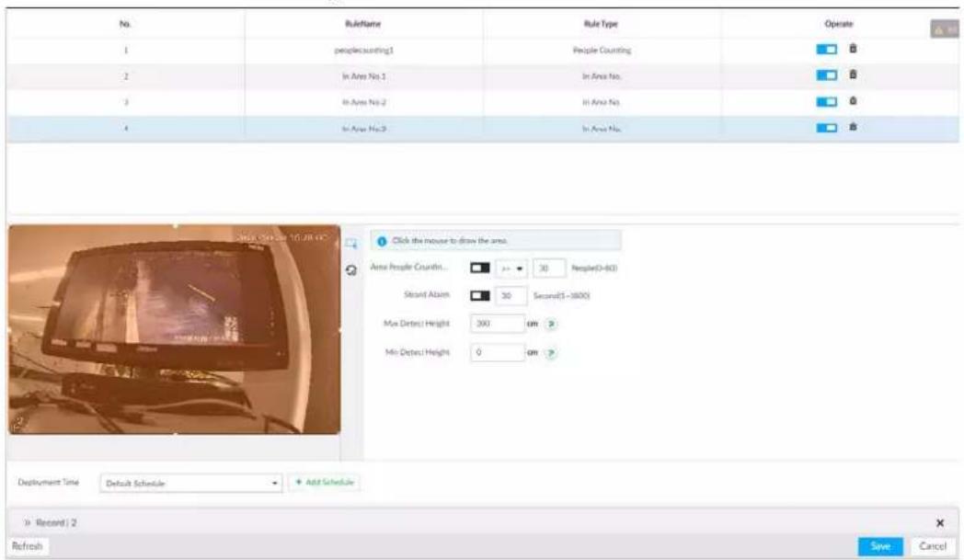Delete the In Area No.1 rule
The image size is (964, 560).
(x=853, y=74)
